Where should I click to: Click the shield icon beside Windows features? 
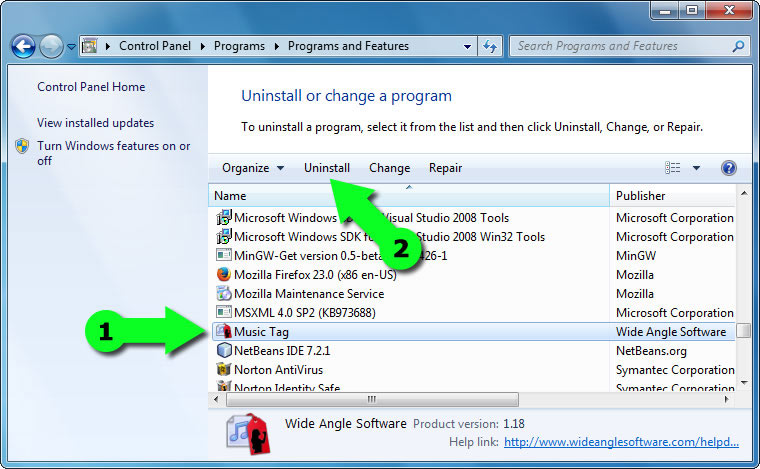(x=22, y=146)
